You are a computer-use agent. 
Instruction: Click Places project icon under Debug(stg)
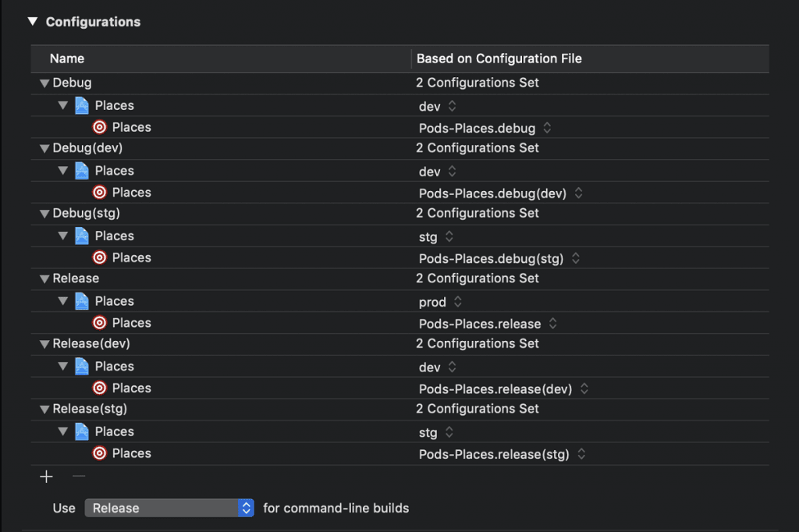tap(81, 236)
